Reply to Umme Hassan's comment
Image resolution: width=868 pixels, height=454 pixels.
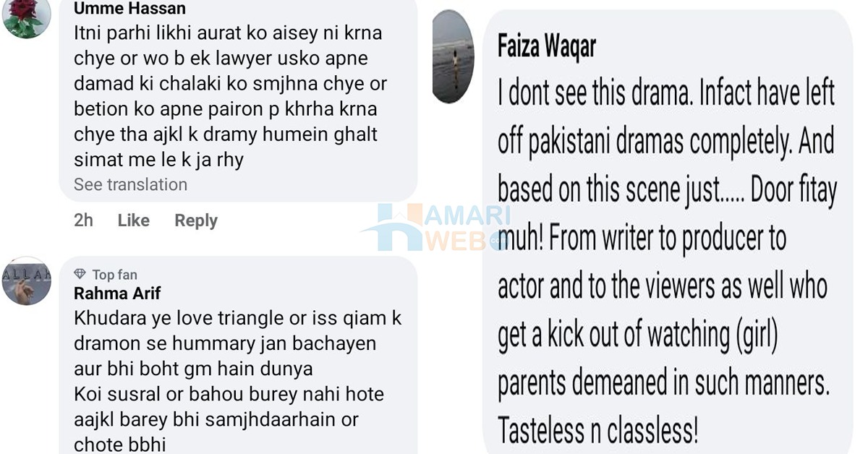tap(196, 220)
